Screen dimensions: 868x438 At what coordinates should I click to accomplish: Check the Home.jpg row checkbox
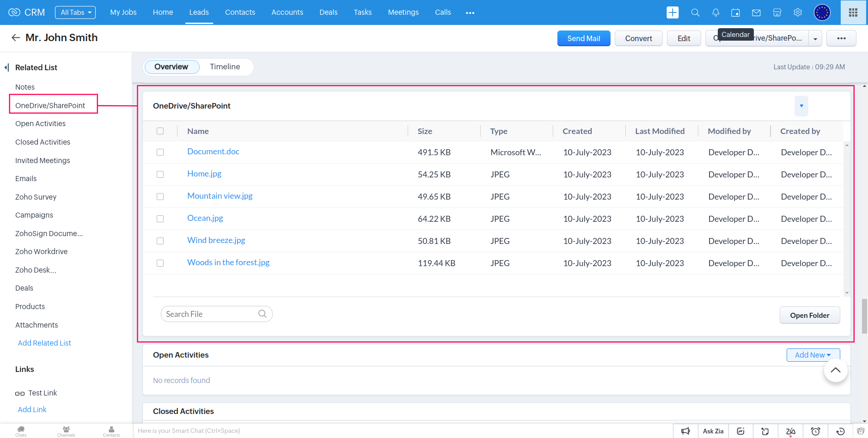tap(160, 175)
